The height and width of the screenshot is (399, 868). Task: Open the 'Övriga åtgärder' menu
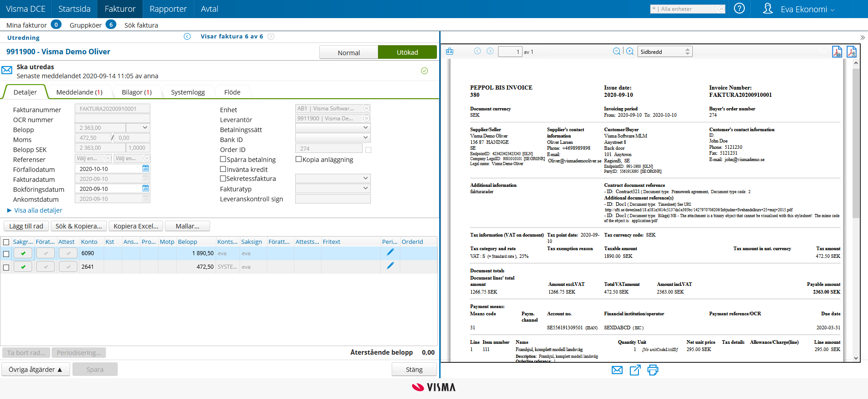pyautogui.click(x=35, y=369)
